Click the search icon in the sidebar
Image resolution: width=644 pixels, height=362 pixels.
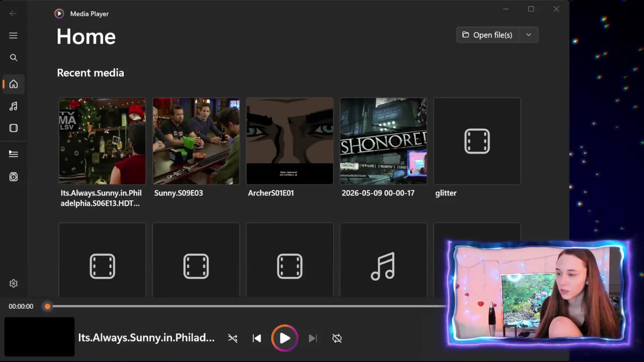[x=13, y=58]
